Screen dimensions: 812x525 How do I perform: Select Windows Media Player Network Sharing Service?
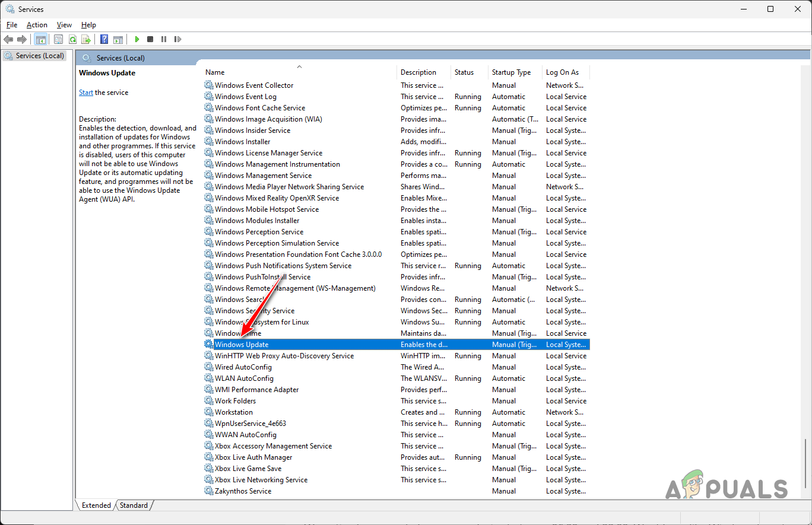[x=396, y=187]
